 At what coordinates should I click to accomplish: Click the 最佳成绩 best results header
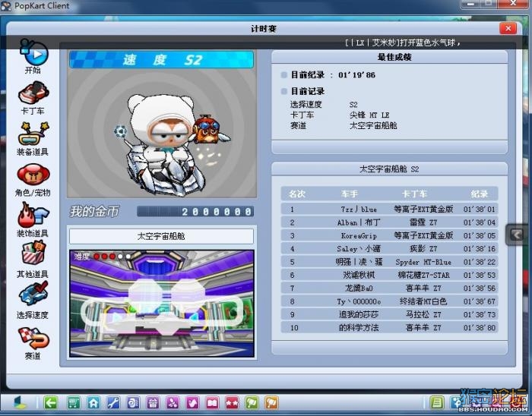[x=394, y=57]
